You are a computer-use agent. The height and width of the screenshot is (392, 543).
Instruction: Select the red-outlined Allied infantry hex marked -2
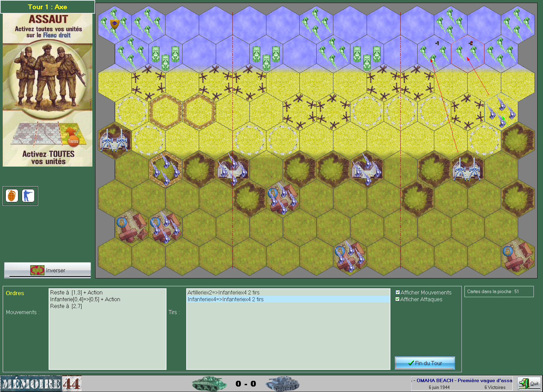coord(468,53)
